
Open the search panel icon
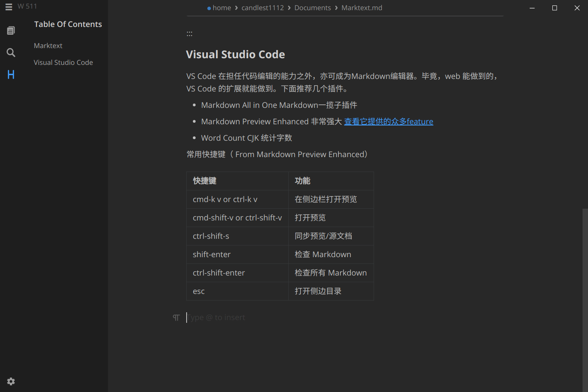(11, 52)
